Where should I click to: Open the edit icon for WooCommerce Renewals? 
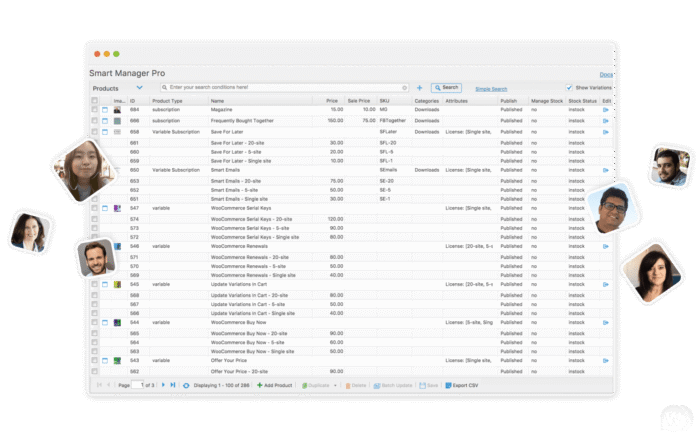[x=606, y=246]
